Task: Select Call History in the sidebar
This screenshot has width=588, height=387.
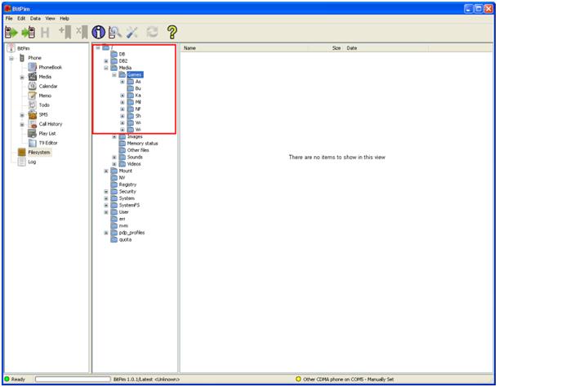Action: pyautogui.click(x=51, y=124)
